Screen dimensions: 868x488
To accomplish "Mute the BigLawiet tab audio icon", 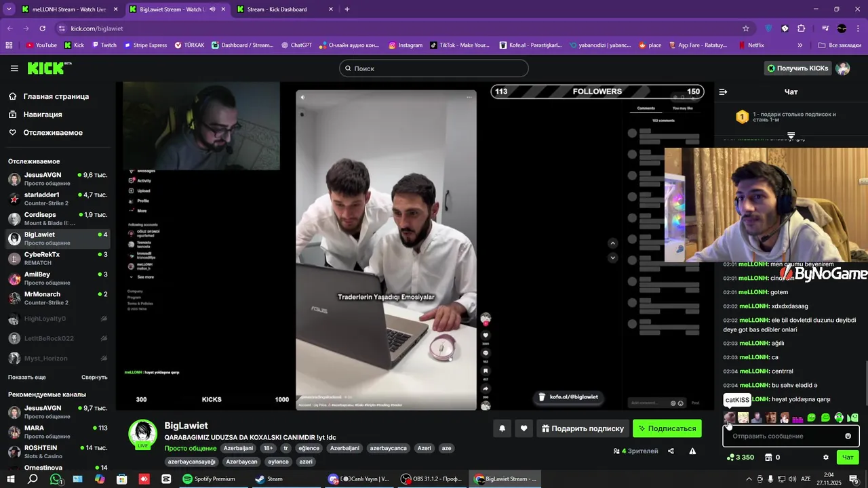I will [x=212, y=9].
